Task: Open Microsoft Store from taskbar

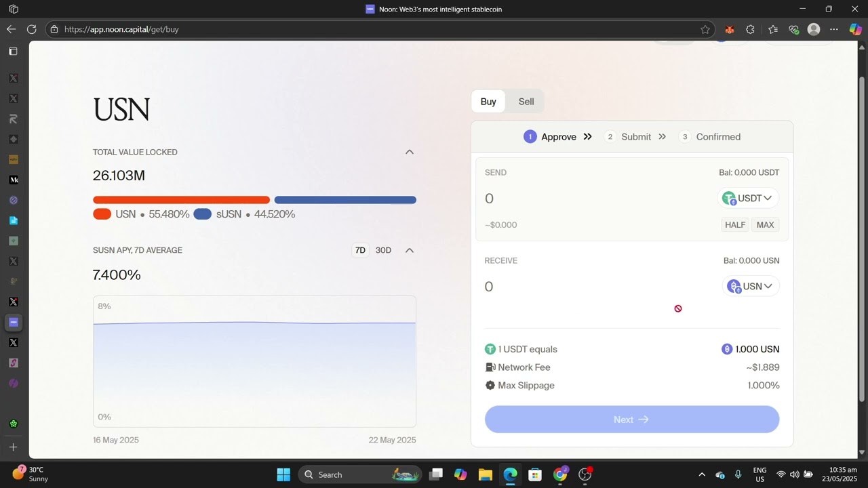Action: click(x=535, y=474)
